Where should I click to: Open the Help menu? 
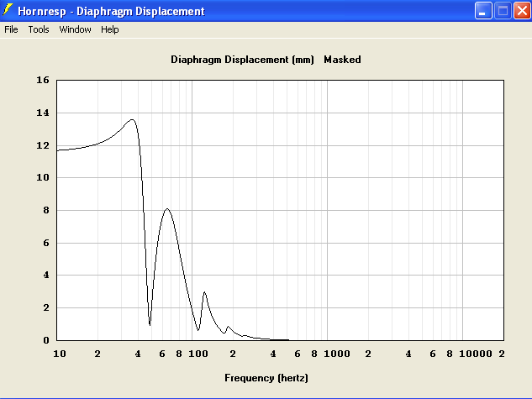110,29
